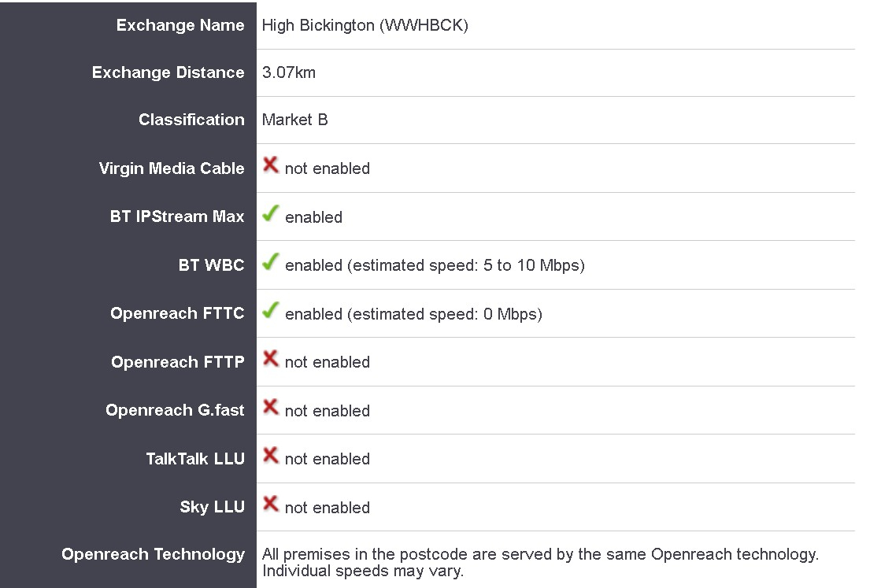Click the red X for Openreach FTTP
Screen dimensions: 881x588
click(270, 358)
